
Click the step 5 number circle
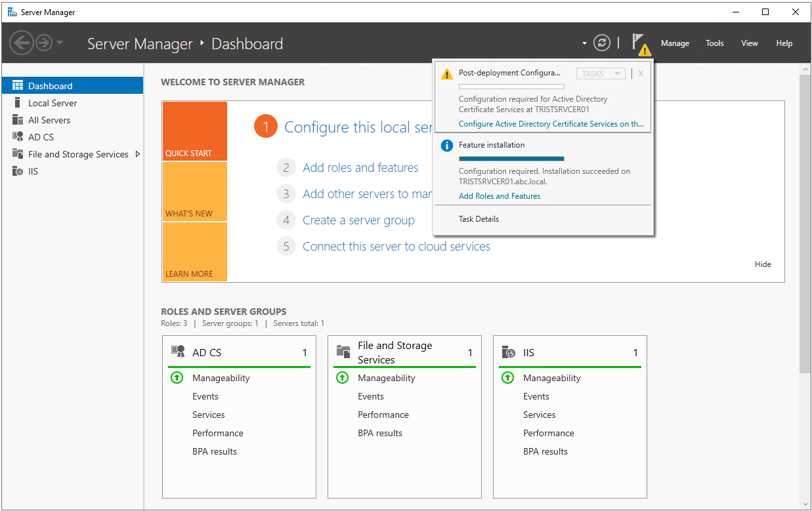pos(286,247)
